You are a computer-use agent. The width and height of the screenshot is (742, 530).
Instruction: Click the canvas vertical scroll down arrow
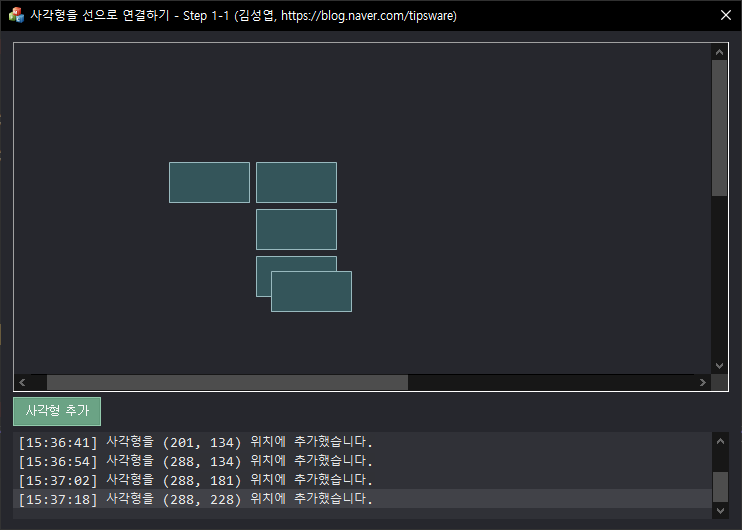coord(719,366)
